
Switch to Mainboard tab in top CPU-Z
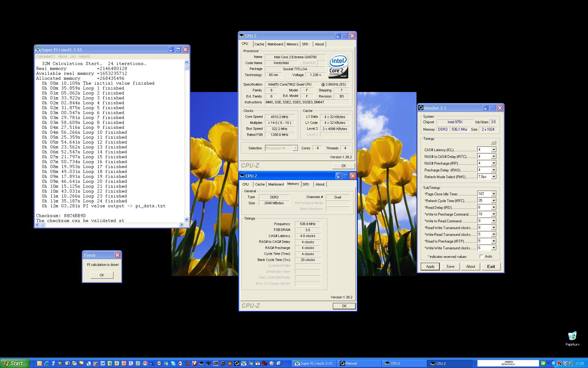click(x=275, y=44)
